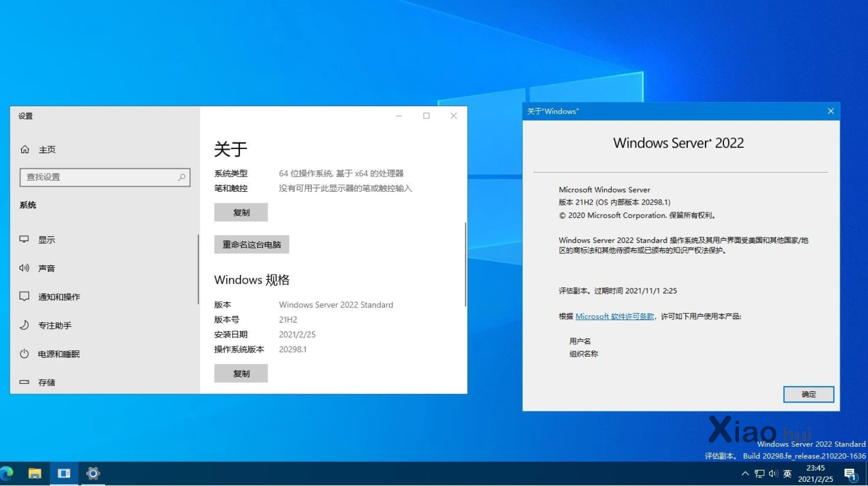
Task: Click Rename this PC (重命名这台电脑) button
Action: click(251, 245)
